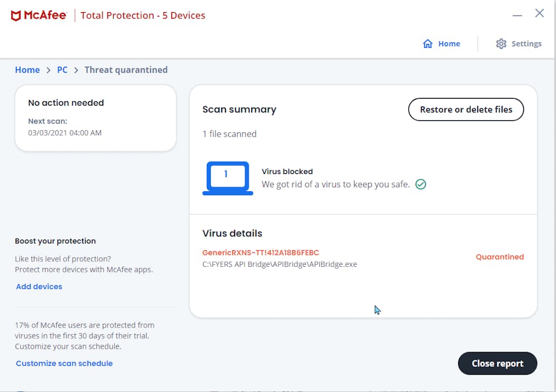Click the Customize scan schedule link
The height and width of the screenshot is (392, 556).
[x=64, y=363]
